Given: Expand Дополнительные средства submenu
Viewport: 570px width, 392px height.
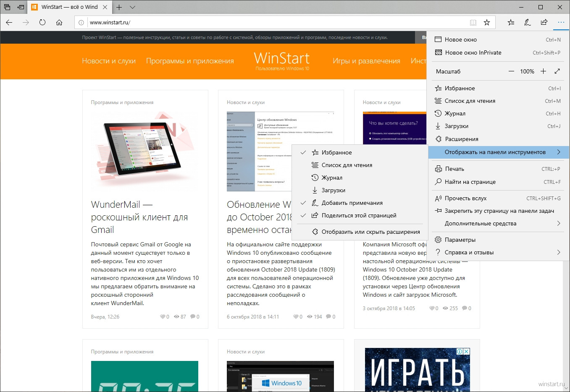Looking at the screenshot, I should [x=498, y=223].
